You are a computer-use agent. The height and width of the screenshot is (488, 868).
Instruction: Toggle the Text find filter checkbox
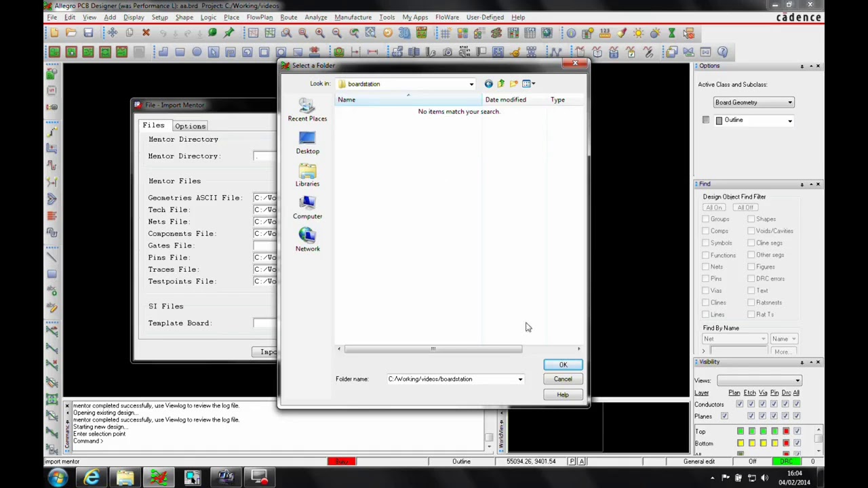pos(751,290)
